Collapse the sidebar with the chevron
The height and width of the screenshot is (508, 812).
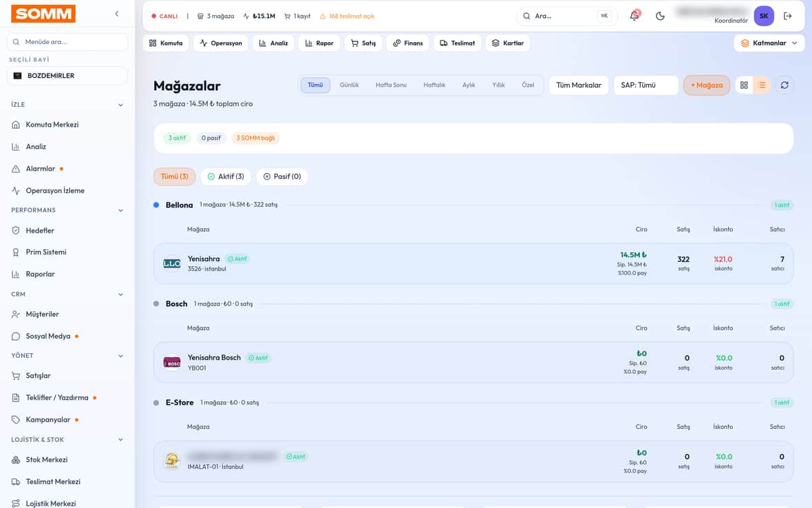coord(117,14)
